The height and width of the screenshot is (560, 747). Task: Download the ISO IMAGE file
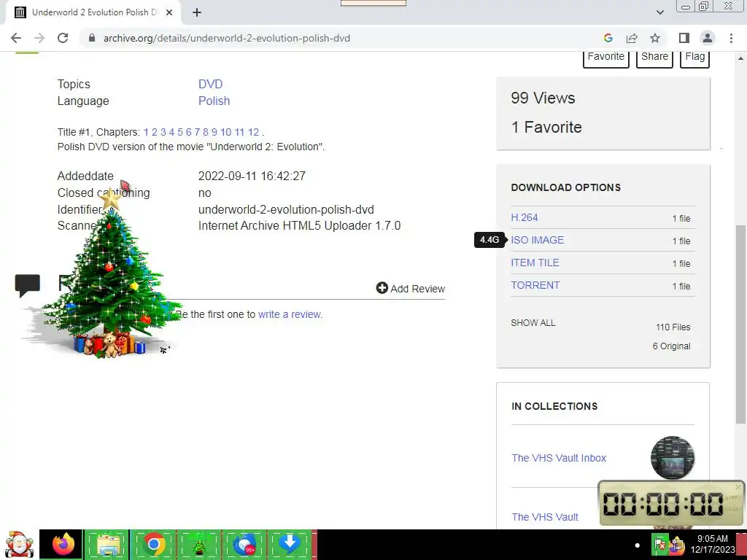tap(537, 240)
